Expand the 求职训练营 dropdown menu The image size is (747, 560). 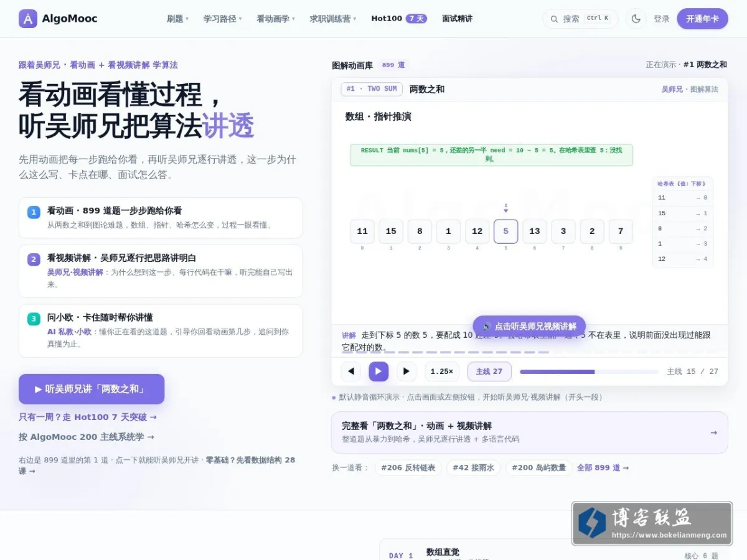tap(333, 19)
